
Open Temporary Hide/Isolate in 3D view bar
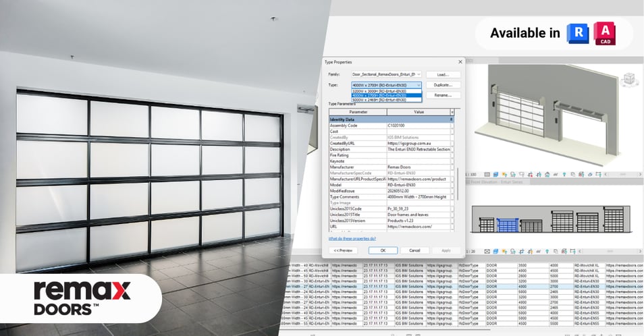pyautogui.click(x=556, y=174)
